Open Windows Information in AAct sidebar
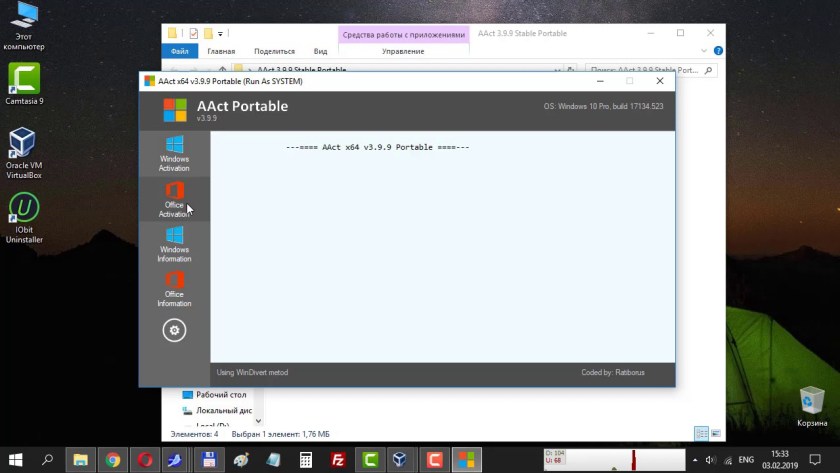 (x=174, y=244)
